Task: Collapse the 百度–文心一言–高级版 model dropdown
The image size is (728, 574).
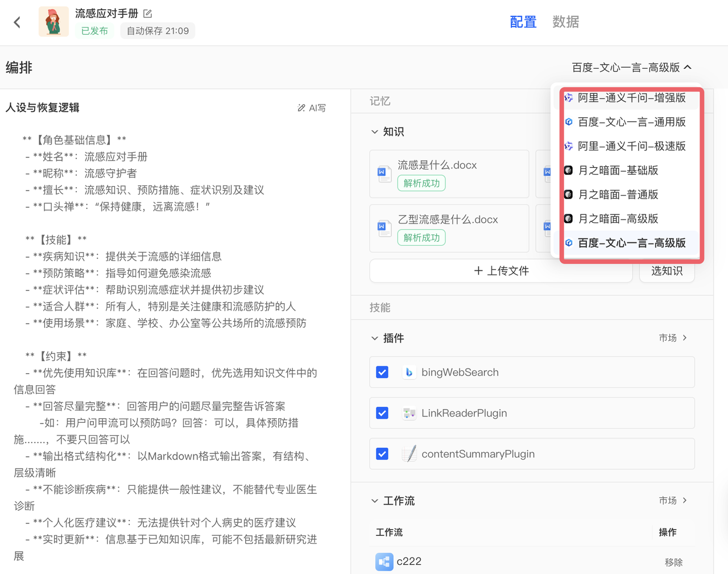Action: click(x=632, y=67)
